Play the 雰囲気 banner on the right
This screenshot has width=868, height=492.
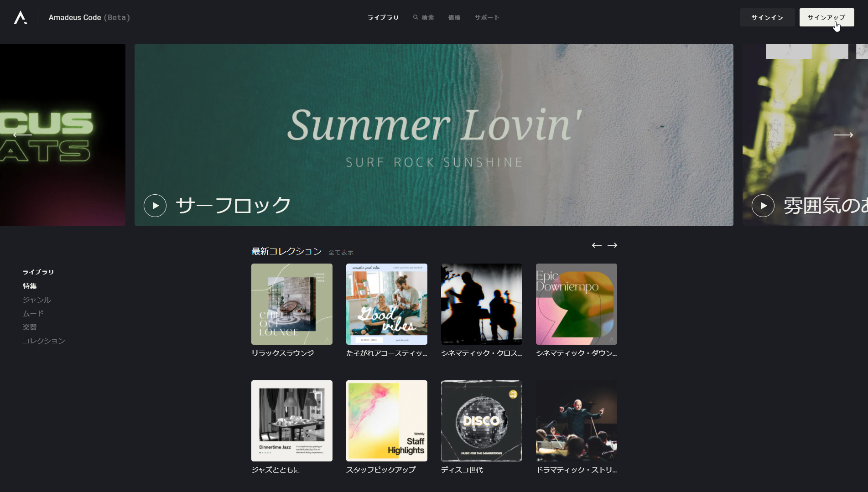pyautogui.click(x=763, y=206)
